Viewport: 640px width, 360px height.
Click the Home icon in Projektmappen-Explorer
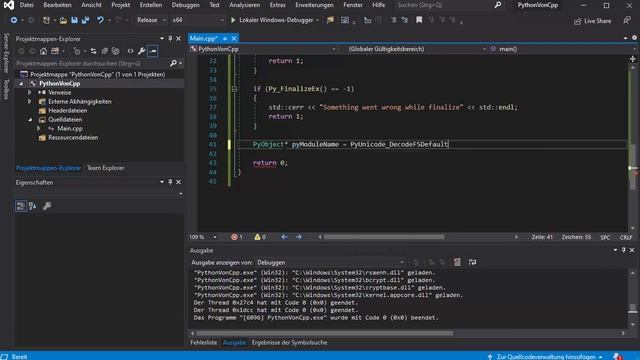43,51
